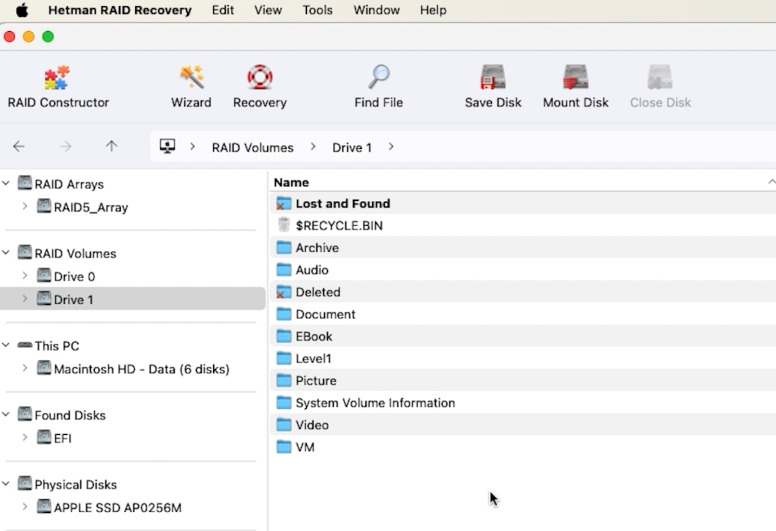Expand the Drive 1 node
Image resolution: width=776 pixels, height=531 pixels.
25,299
